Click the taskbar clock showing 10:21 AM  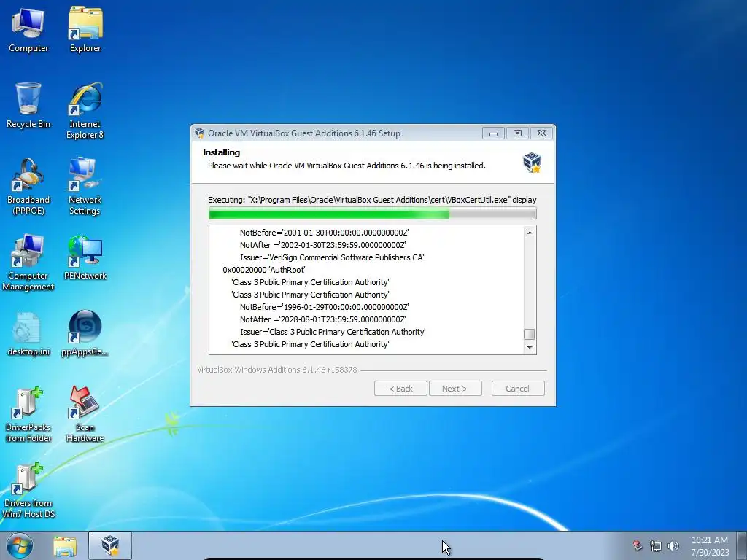click(710, 545)
